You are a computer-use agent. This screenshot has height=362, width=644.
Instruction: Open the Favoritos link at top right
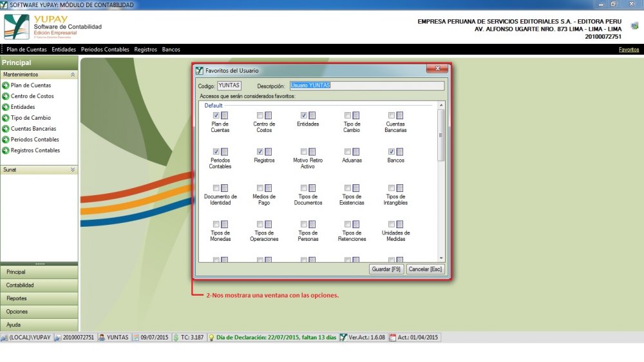tap(629, 50)
